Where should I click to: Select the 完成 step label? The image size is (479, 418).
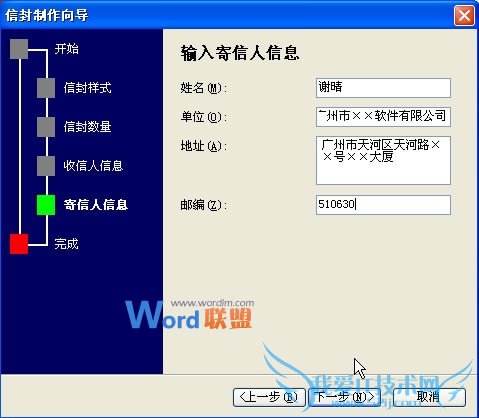pos(67,244)
